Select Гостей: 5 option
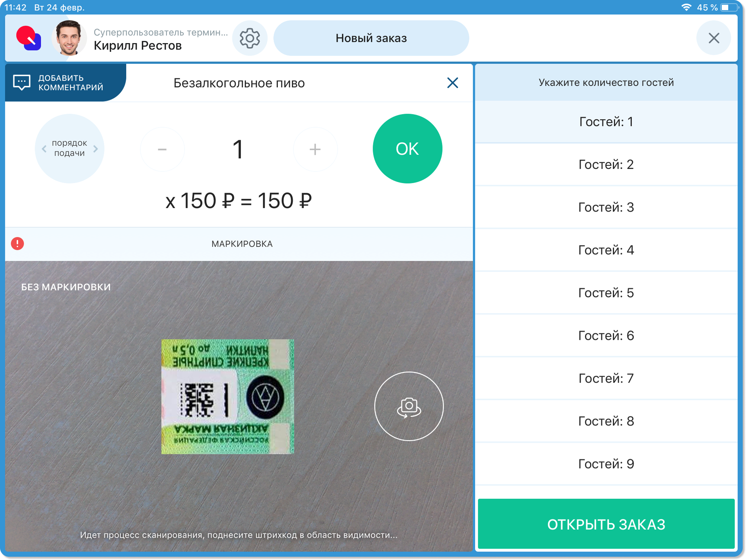The image size is (746, 560). (x=606, y=293)
